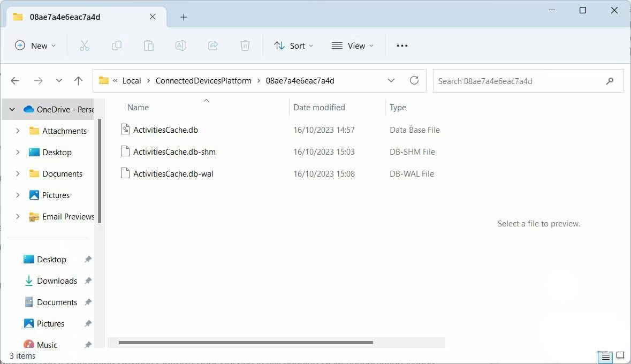Click ConnectedDevicesPlatform in the breadcrumb path
631x364 pixels.
pyautogui.click(x=203, y=80)
